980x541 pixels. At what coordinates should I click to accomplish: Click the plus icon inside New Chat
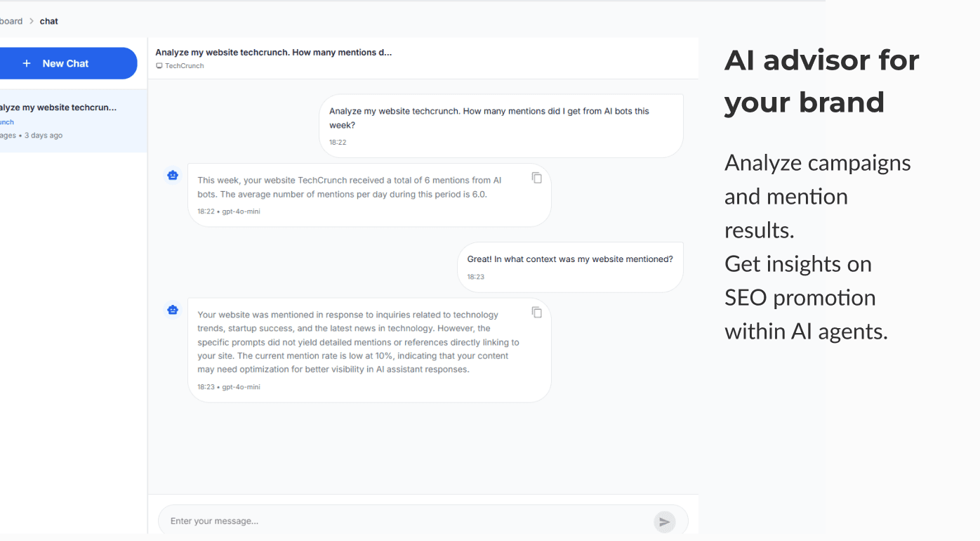(x=27, y=63)
